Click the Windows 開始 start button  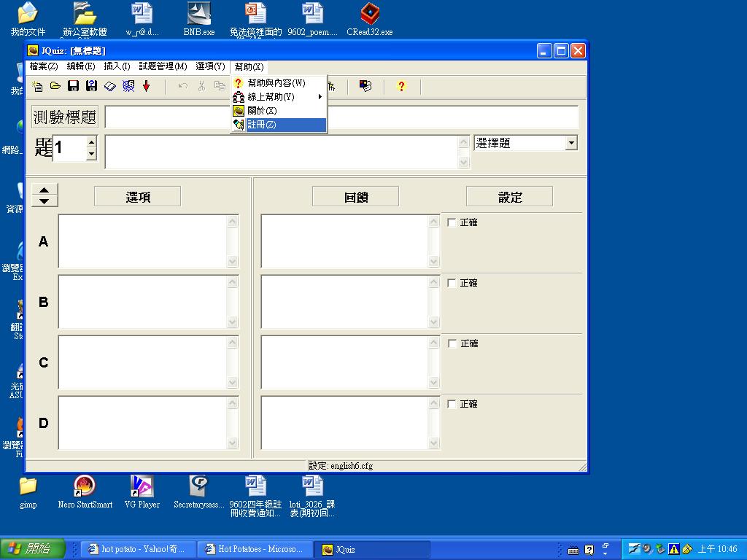(x=33, y=549)
